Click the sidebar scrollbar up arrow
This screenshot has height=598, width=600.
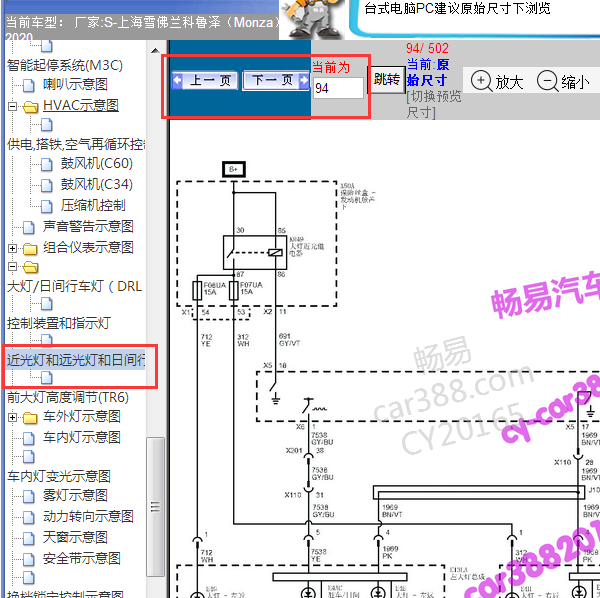click(155, 51)
